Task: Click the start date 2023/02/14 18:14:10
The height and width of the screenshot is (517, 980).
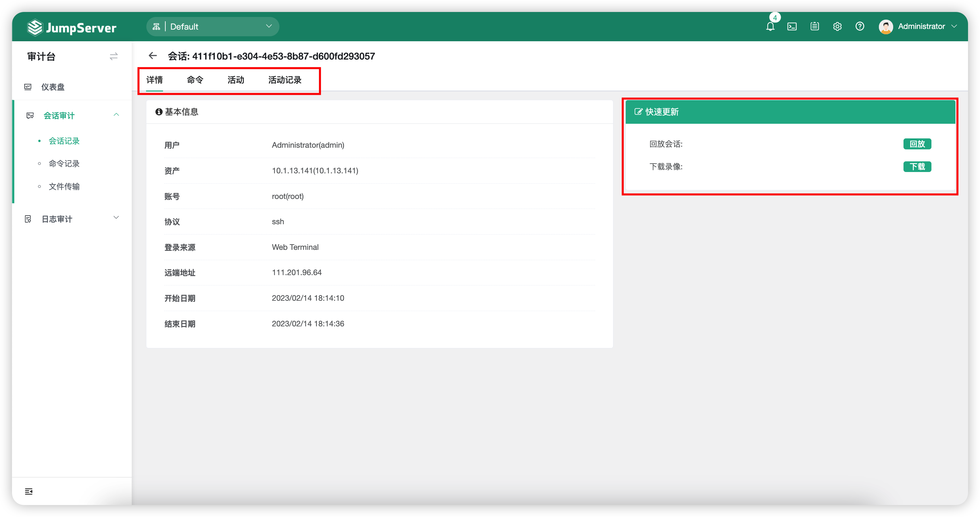Action: (x=308, y=298)
